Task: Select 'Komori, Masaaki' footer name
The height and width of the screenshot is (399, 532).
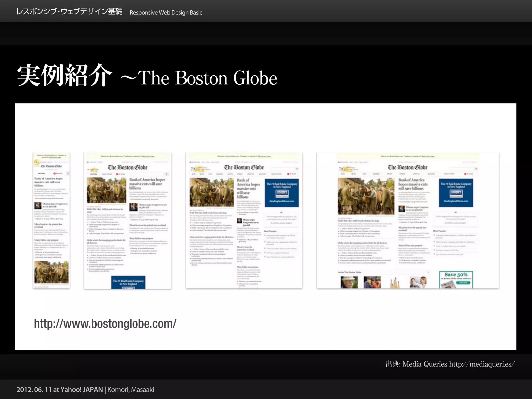Action: [131, 390]
